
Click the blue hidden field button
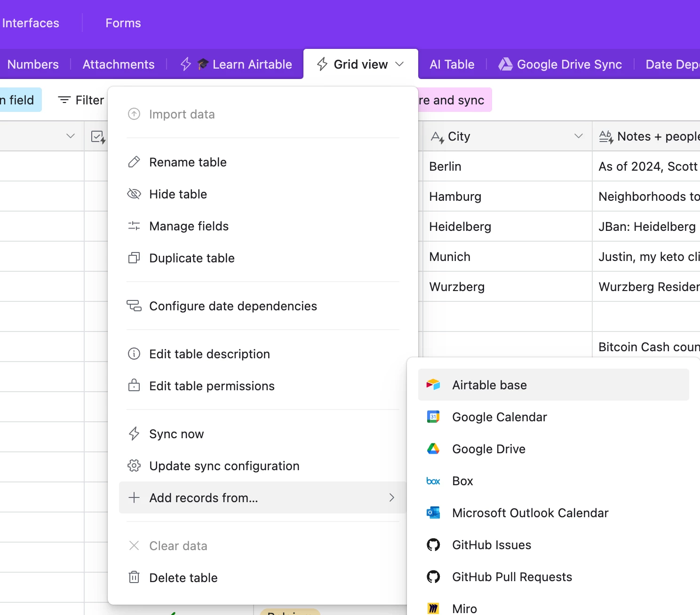[x=21, y=100]
